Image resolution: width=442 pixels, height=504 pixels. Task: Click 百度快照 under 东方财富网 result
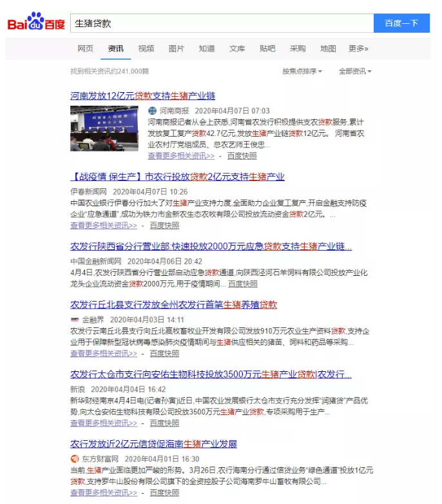pos(164,493)
